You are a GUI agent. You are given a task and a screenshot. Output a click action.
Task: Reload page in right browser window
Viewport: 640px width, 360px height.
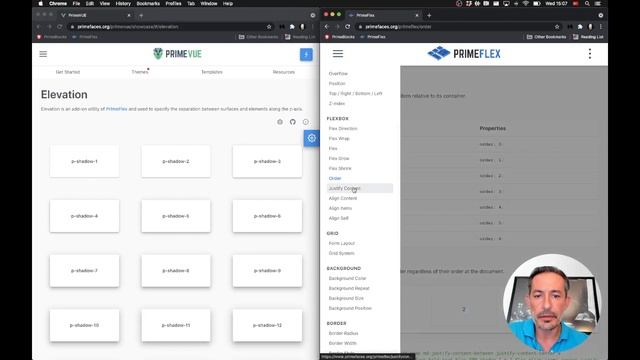348,27
